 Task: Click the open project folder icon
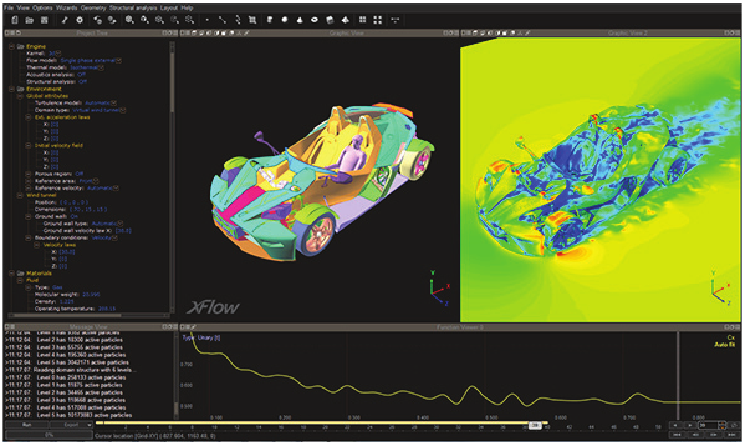(29, 20)
